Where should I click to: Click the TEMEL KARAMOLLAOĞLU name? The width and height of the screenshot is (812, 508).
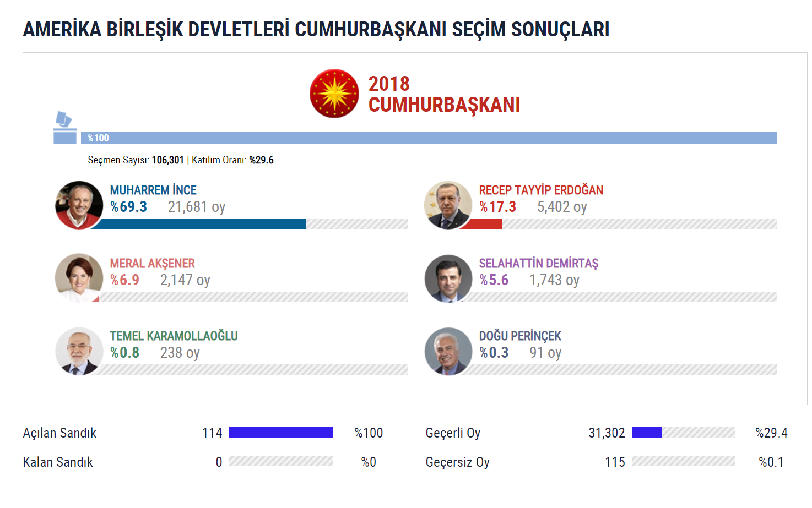pyautogui.click(x=174, y=336)
